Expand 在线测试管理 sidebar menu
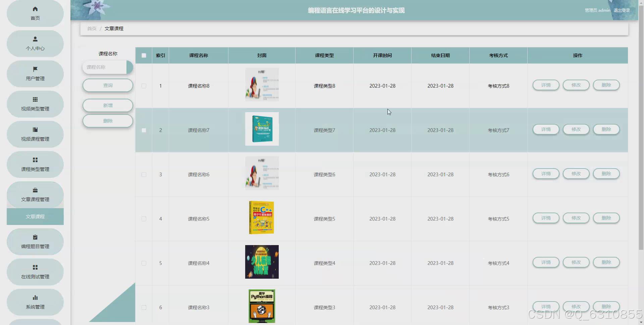This screenshot has width=644, height=325. point(35,272)
